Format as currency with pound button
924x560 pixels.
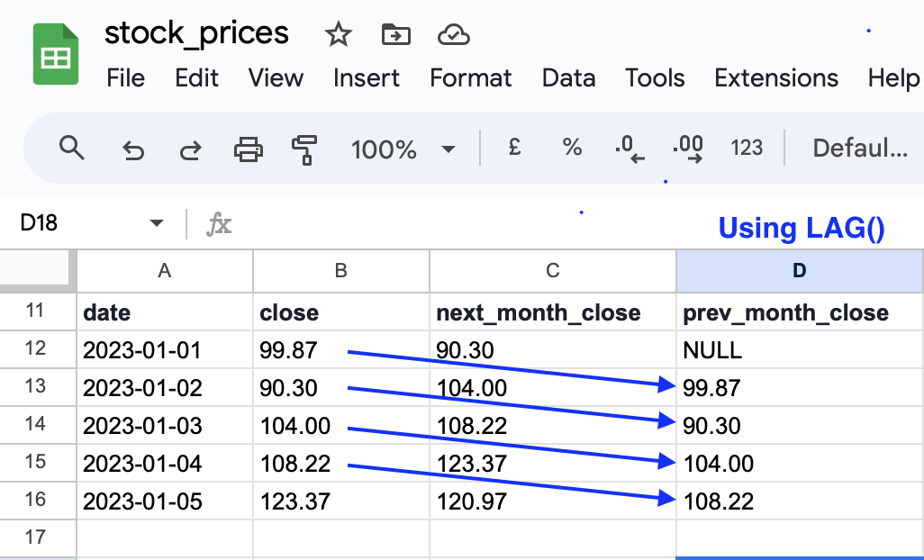coord(514,149)
